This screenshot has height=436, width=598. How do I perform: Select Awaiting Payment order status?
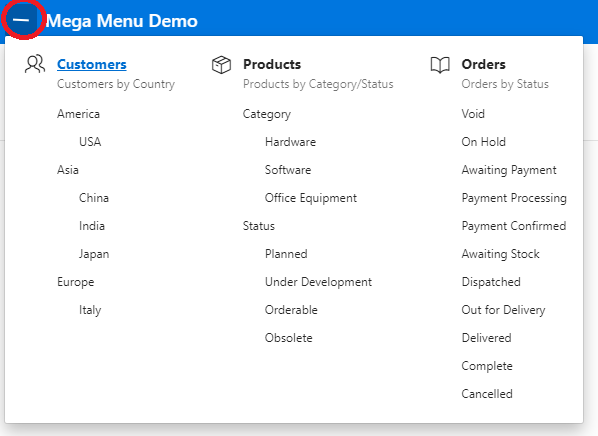tap(509, 170)
